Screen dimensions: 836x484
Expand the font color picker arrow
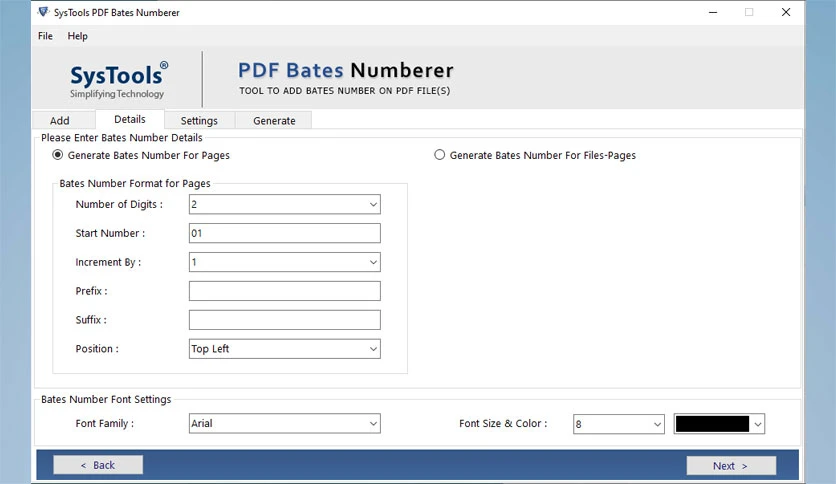pos(758,424)
